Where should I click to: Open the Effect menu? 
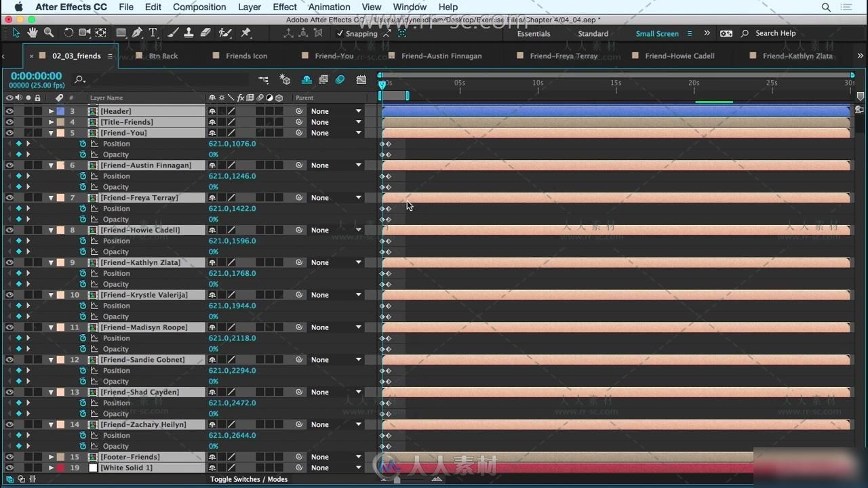click(285, 7)
